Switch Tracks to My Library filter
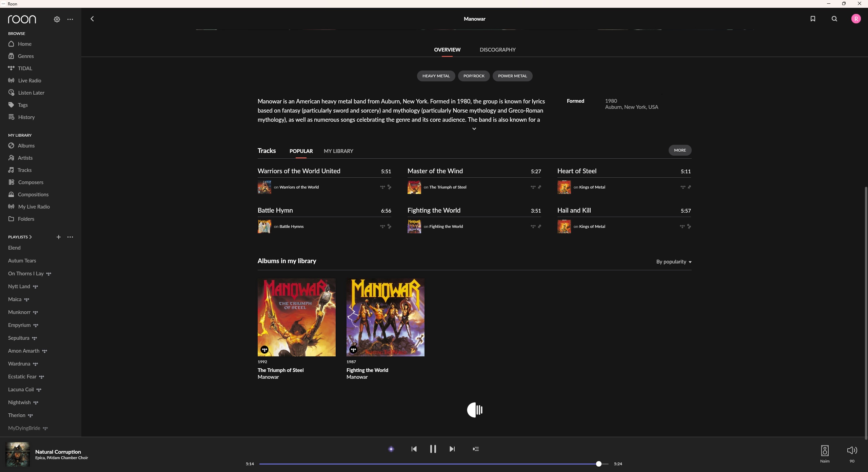Screen dimensions: 868x472 pyautogui.click(x=338, y=151)
